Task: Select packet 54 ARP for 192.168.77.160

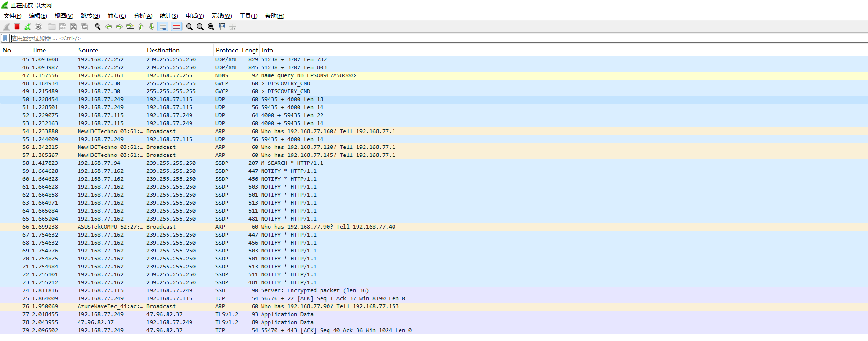Action: [x=434, y=131]
